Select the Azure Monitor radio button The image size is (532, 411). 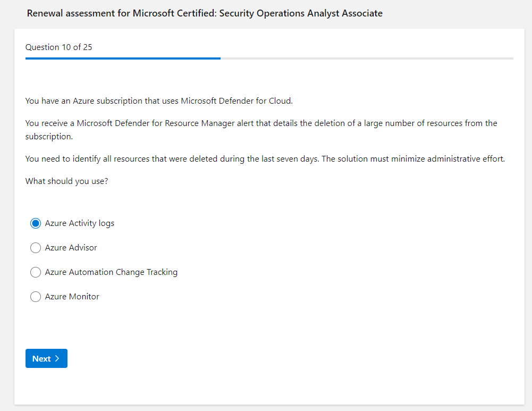36,297
